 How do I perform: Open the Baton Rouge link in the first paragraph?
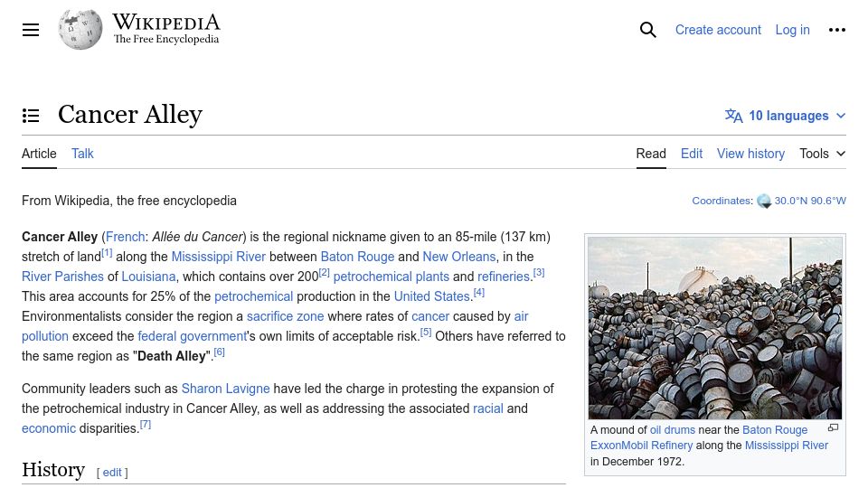point(357,257)
